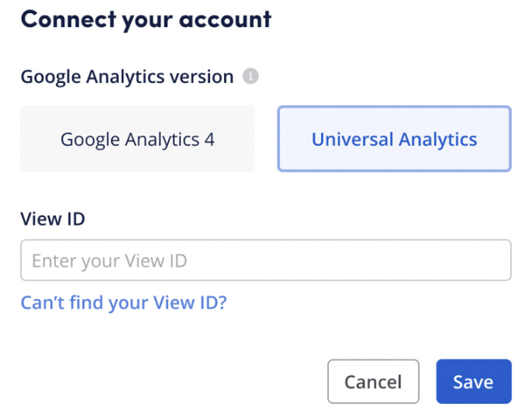Choose the highlighted Universal Analytics card
This screenshot has width=532, height=416.
(394, 139)
